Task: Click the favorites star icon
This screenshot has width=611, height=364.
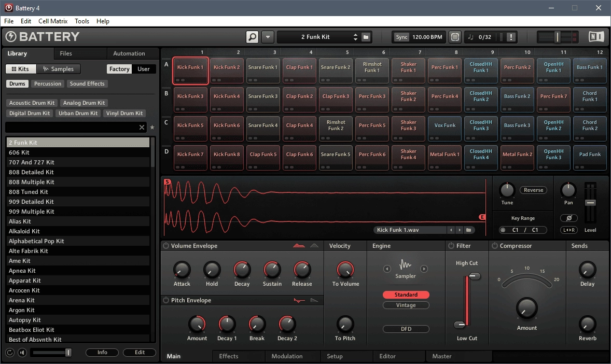Action: point(152,128)
